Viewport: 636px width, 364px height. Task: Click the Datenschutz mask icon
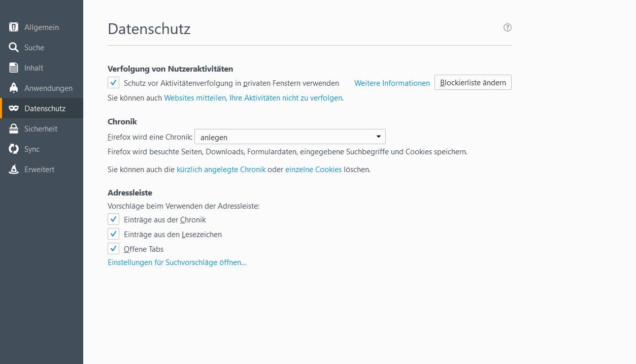[x=14, y=109]
